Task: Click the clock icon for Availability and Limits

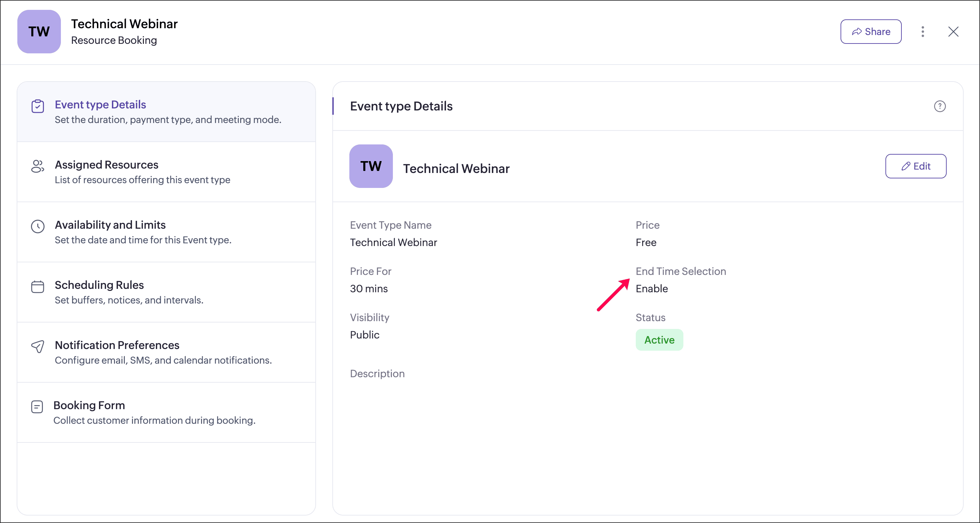Action: (x=38, y=227)
